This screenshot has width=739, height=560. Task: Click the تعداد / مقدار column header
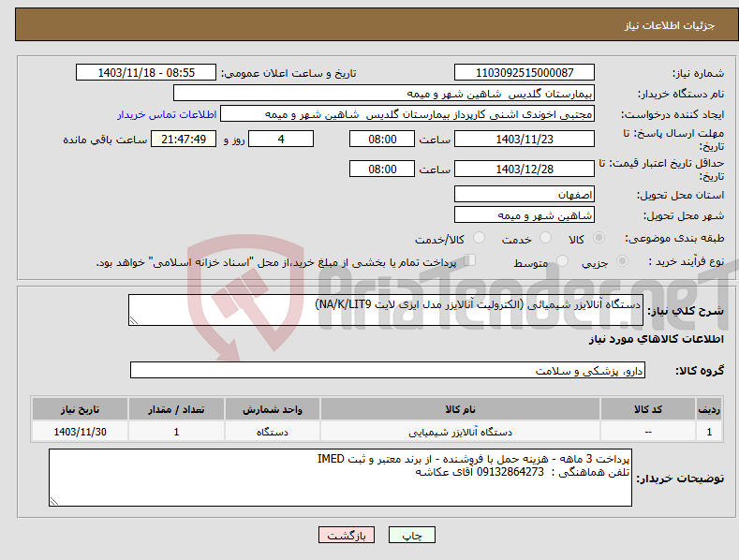[x=176, y=409]
